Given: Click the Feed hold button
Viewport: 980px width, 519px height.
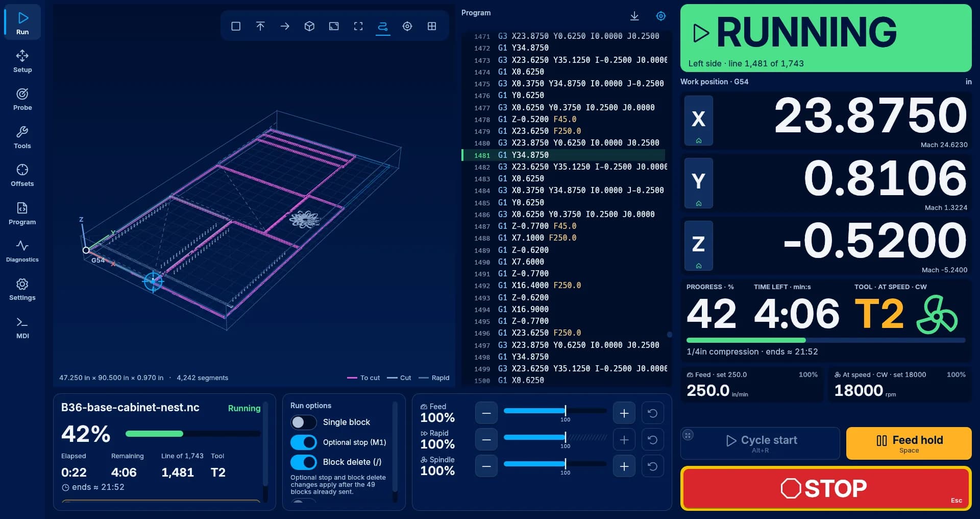Looking at the screenshot, I should click(x=909, y=443).
